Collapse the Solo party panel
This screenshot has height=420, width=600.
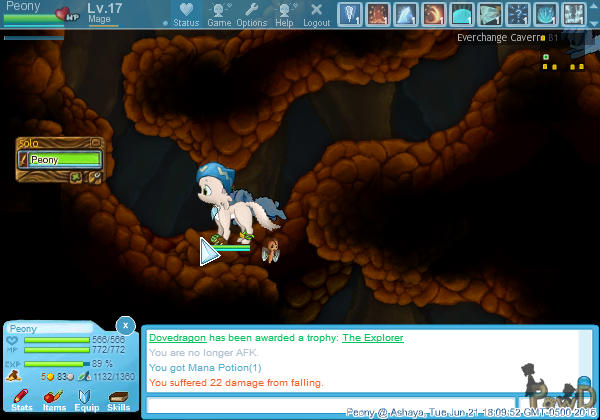tap(95, 143)
